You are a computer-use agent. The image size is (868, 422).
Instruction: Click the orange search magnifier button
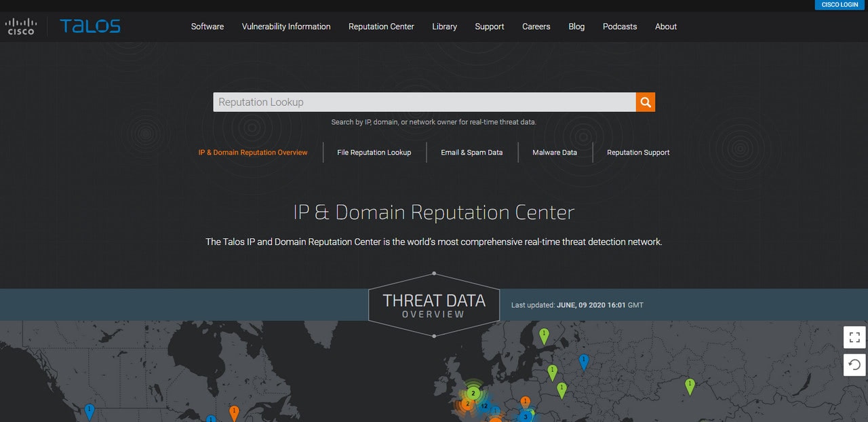point(646,102)
